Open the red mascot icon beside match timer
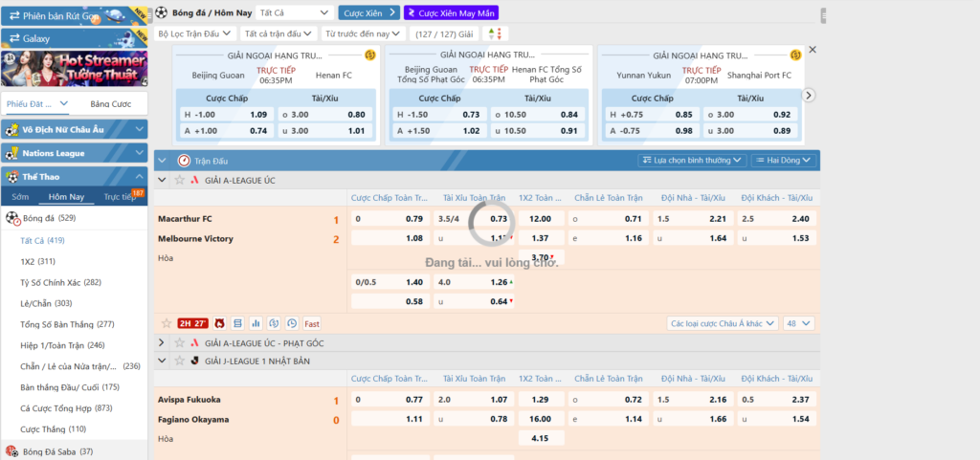 [x=219, y=323]
